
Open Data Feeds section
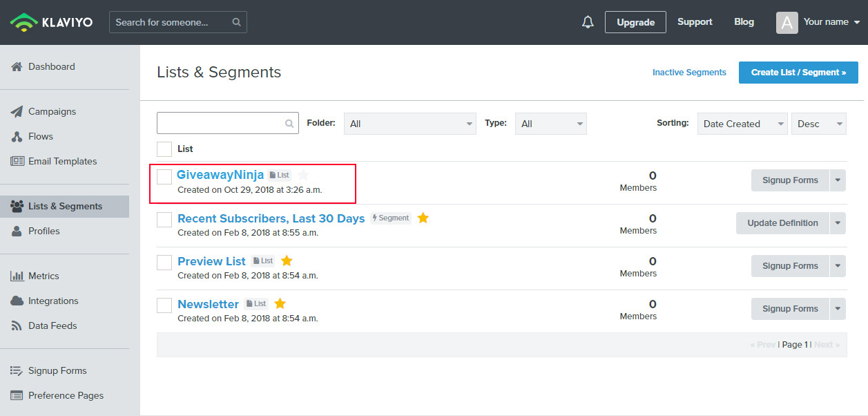52,326
